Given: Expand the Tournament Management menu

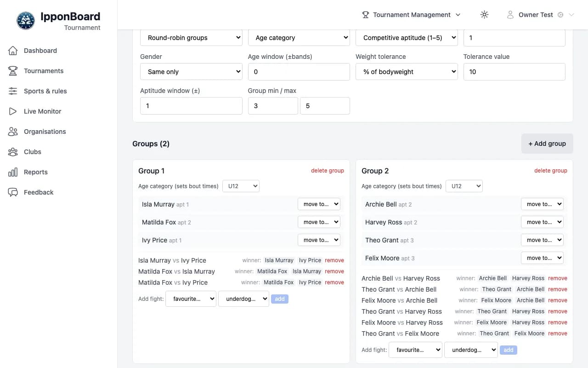Looking at the screenshot, I should click(x=411, y=15).
